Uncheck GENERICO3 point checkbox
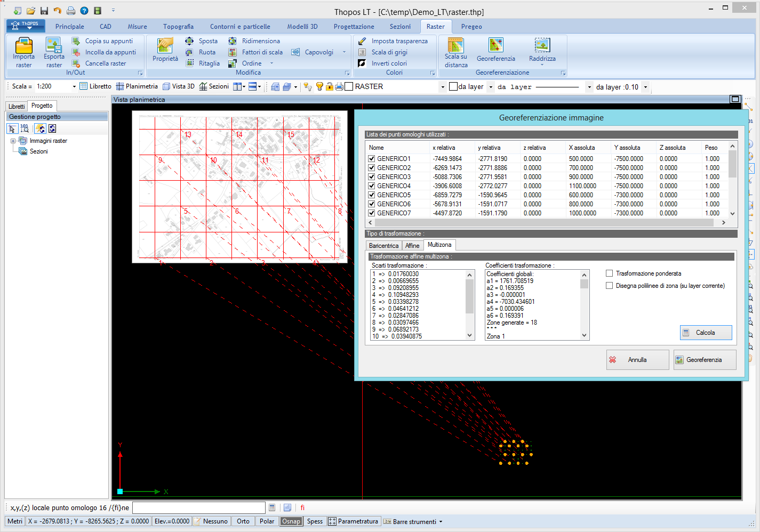 pos(372,177)
